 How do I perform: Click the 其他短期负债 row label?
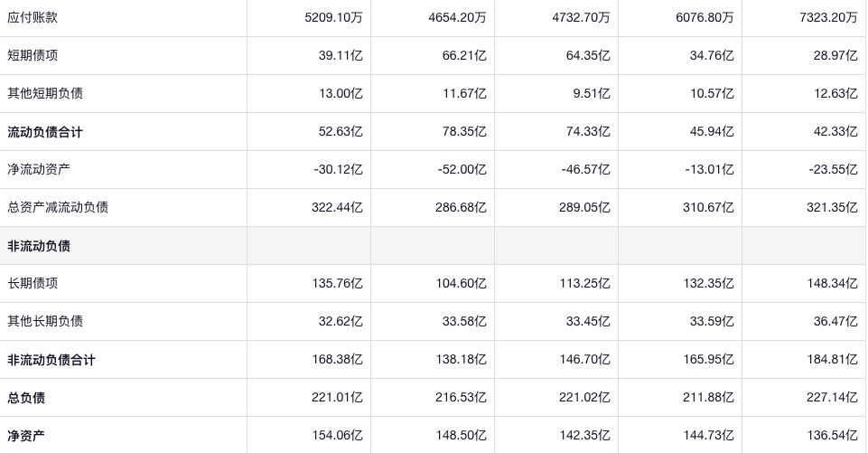click(45, 93)
